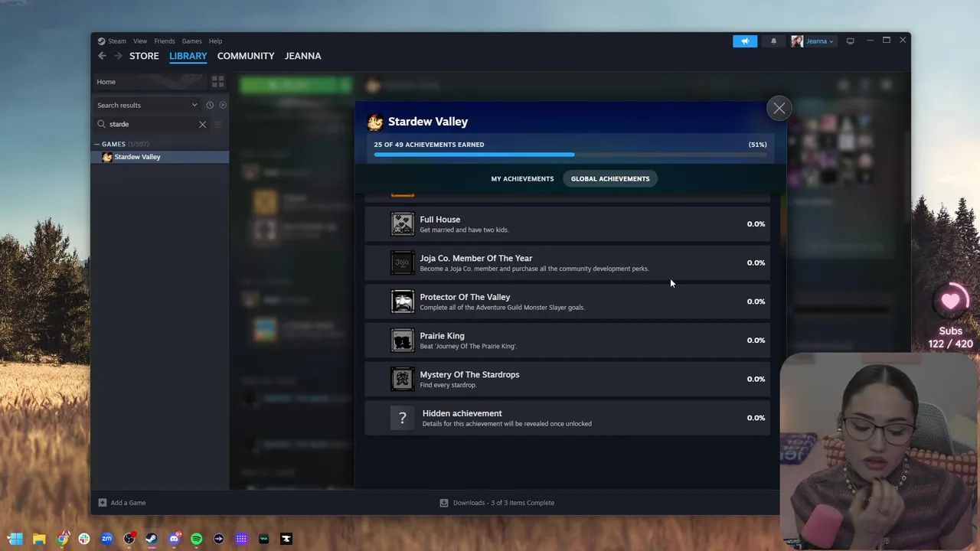Click '25 OF 49 ACHIEVEMENTS EARNED' text
The image size is (980, 551).
[429, 145]
